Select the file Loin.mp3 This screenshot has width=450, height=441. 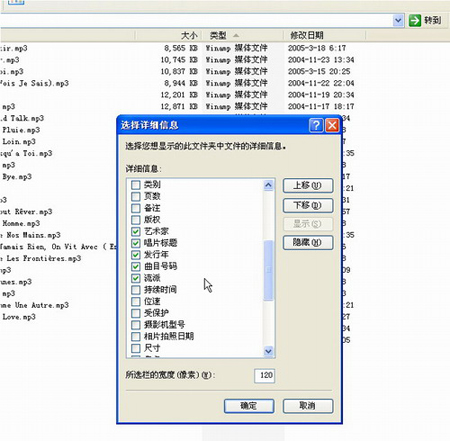[19, 142]
